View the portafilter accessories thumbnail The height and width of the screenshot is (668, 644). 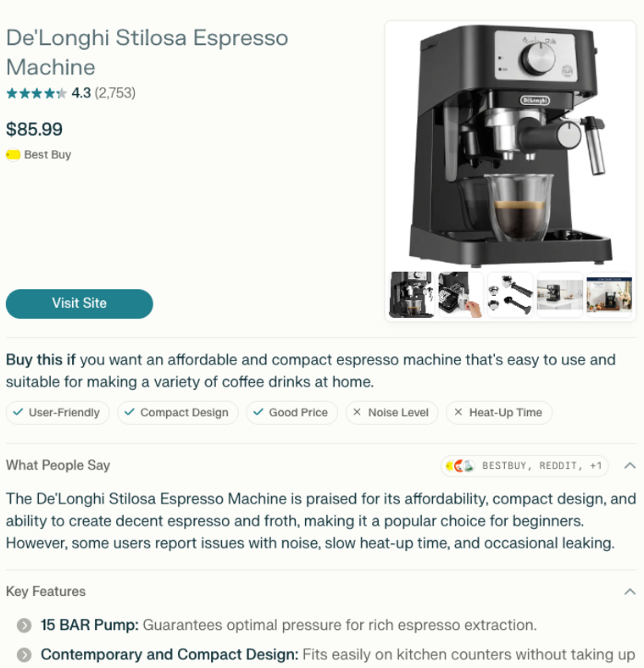pos(510,295)
